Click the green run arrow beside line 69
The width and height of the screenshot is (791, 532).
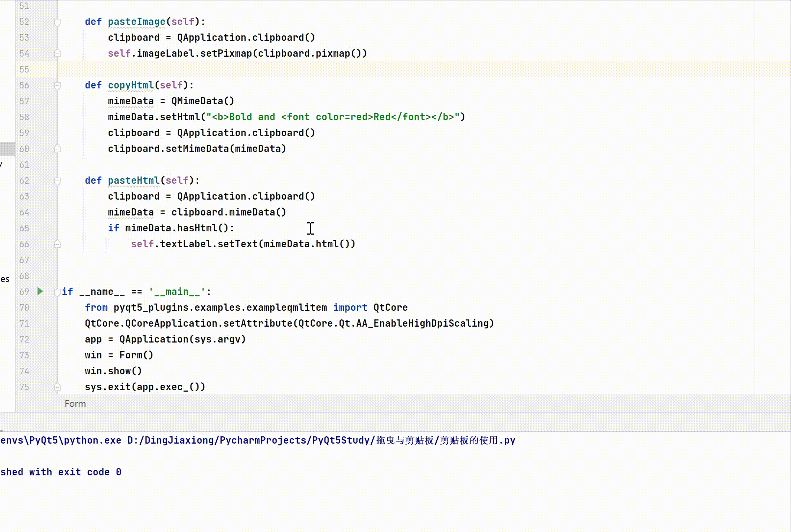pyautogui.click(x=40, y=291)
